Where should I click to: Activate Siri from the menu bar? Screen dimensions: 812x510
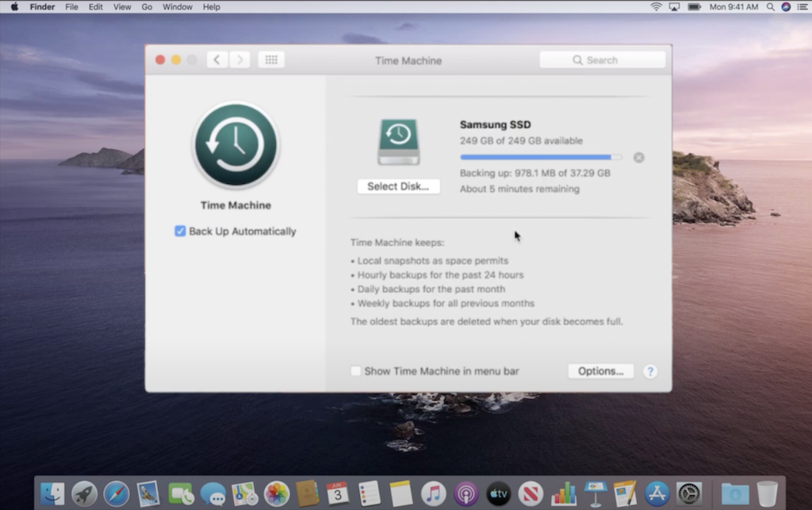pyautogui.click(x=786, y=6)
